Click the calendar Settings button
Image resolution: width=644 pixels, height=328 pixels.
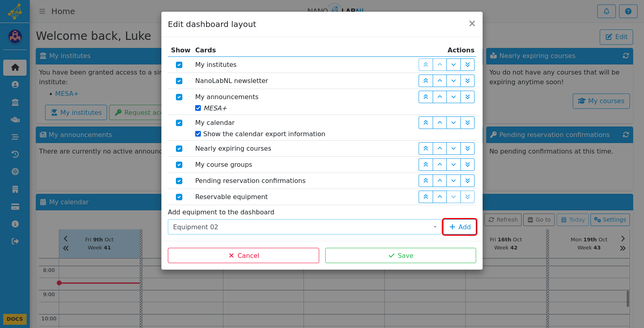(610, 220)
